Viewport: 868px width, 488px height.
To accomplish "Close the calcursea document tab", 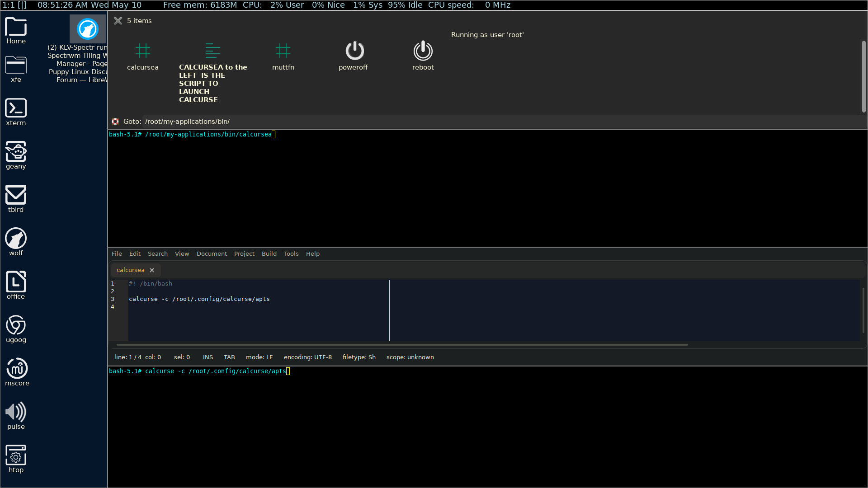I will (x=152, y=270).
